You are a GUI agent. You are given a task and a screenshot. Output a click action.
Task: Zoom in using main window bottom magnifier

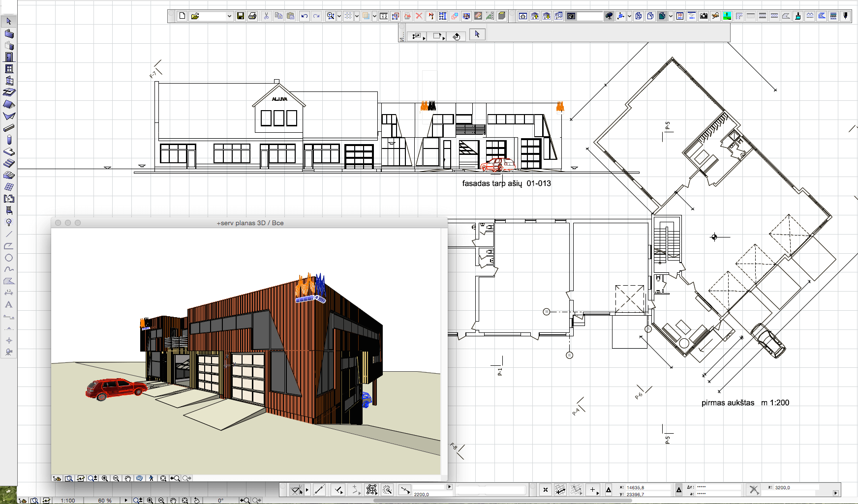click(x=150, y=501)
